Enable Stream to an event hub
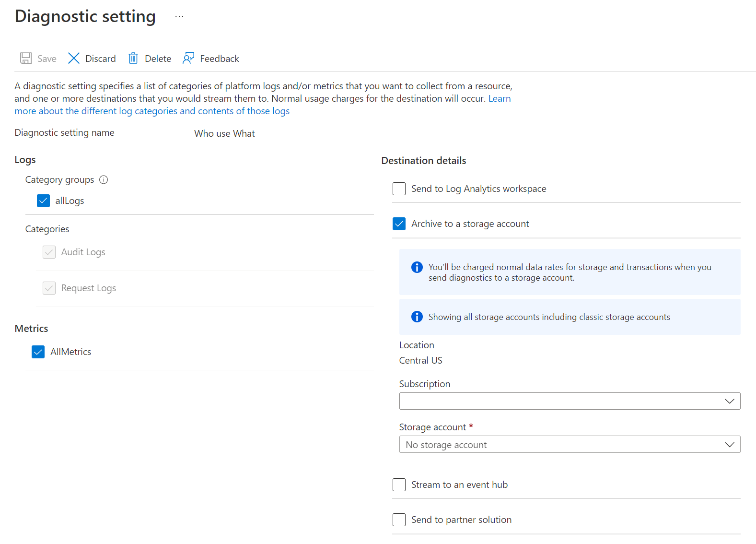The height and width of the screenshot is (544, 756). point(399,485)
